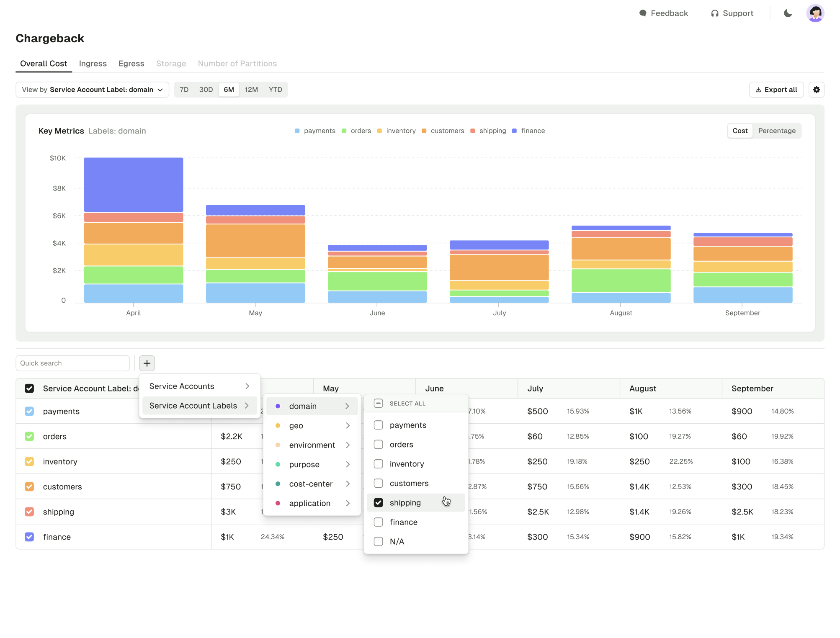Screen dimensions: 840x638
Task: Expand the cost-center label submenu
Action: point(312,484)
